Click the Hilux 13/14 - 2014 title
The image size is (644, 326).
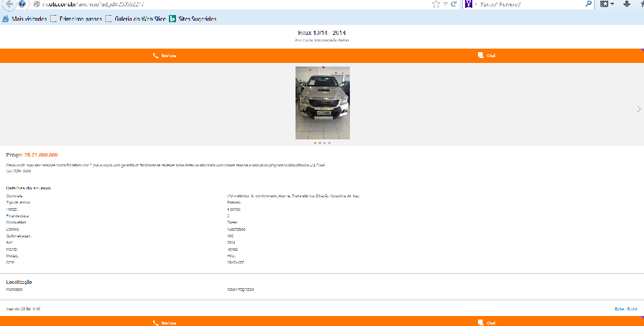click(321, 33)
